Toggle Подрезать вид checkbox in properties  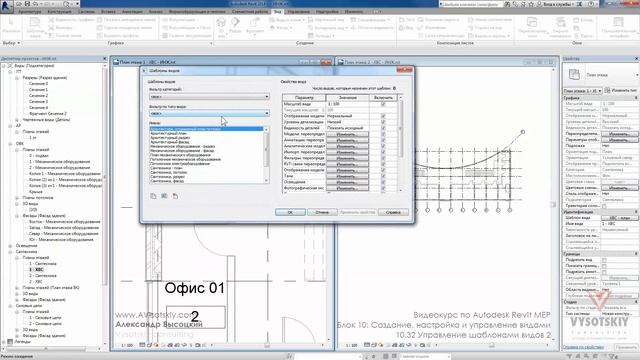(x=604, y=260)
